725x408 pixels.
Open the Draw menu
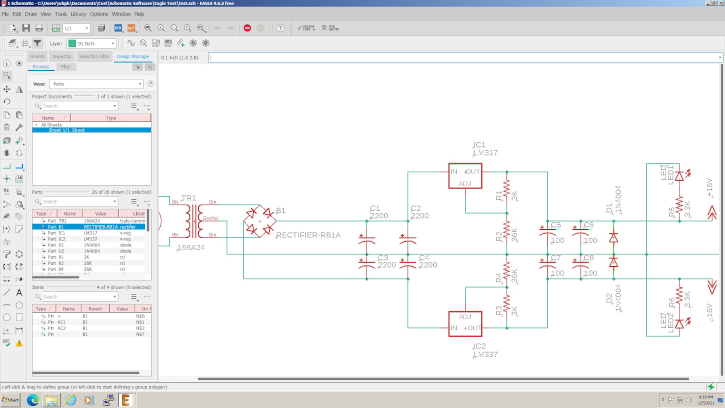pos(31,14)
